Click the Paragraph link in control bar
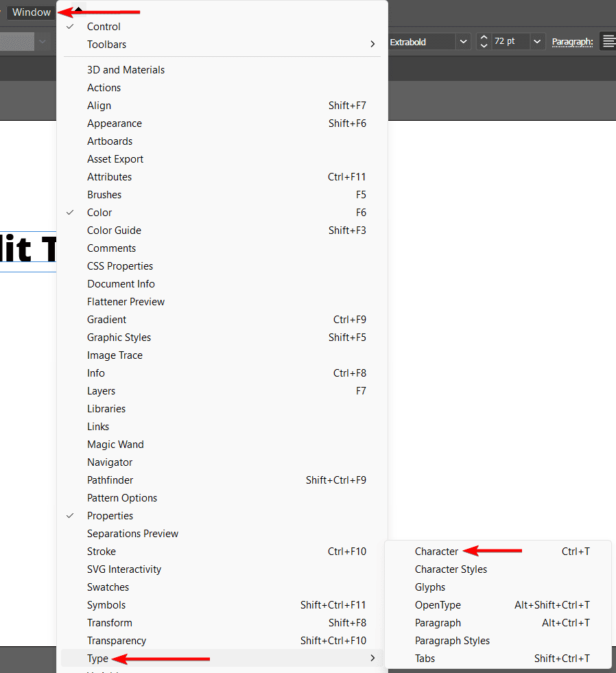The width and height of the screenshot is (616, 673). point(572,42)
